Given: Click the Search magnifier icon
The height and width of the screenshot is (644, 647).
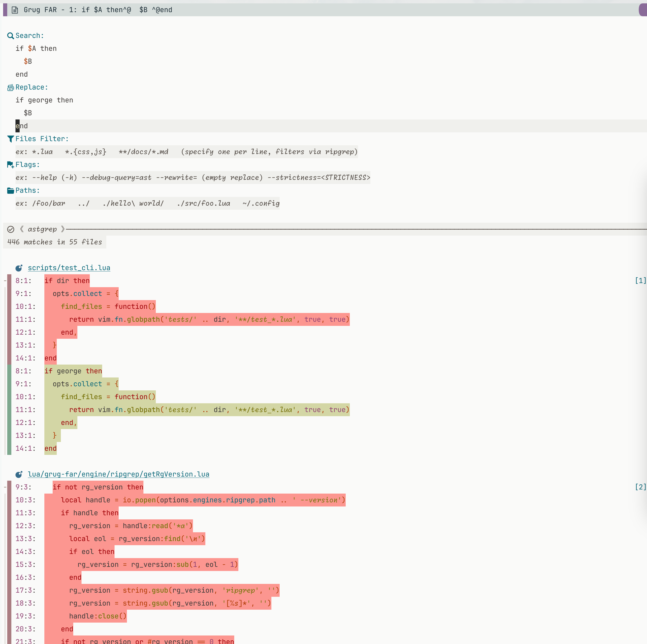Looking at the screenshot, I should (x=10, y=36).
